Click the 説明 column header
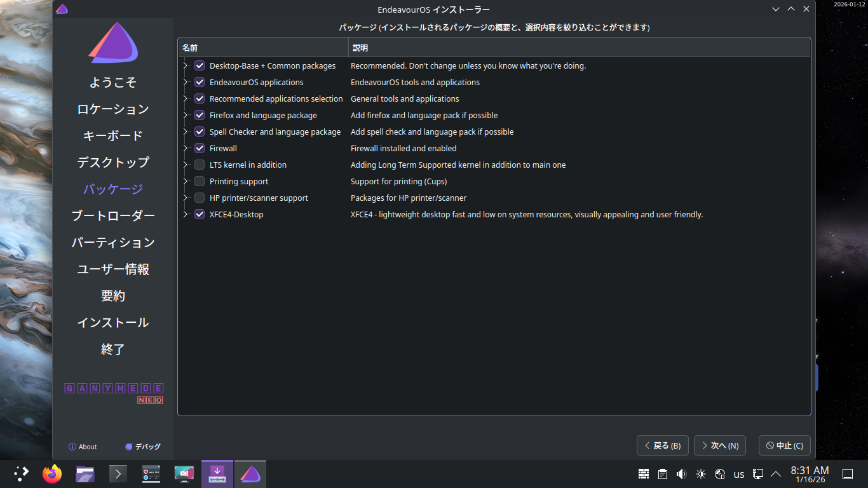 coord(580,48)
